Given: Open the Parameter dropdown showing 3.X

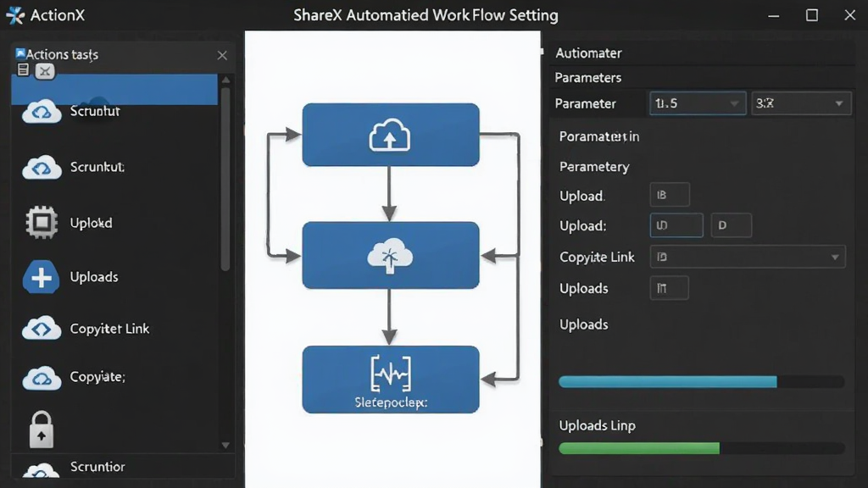Looking at the screenshot, I should [800, 103].
